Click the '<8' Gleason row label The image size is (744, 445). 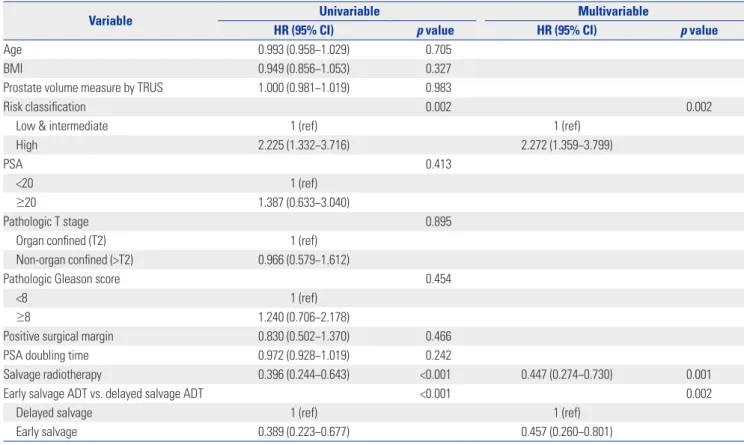[22, 298]
